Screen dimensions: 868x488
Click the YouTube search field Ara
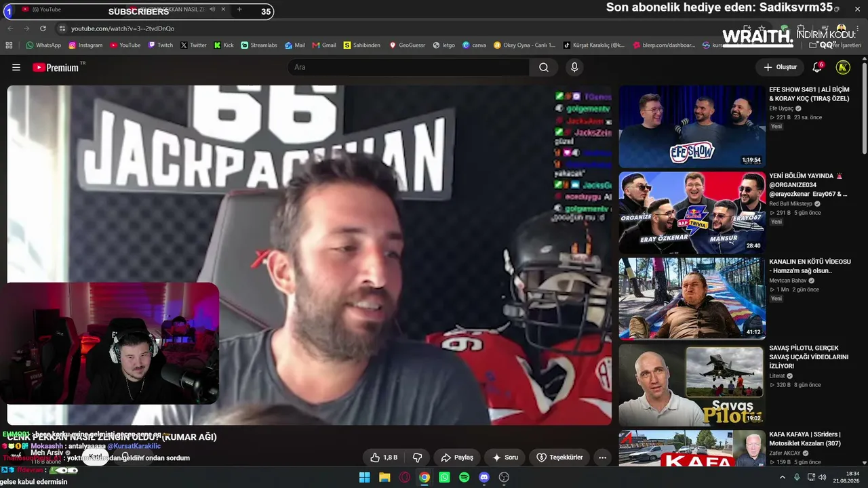(409, 67)
